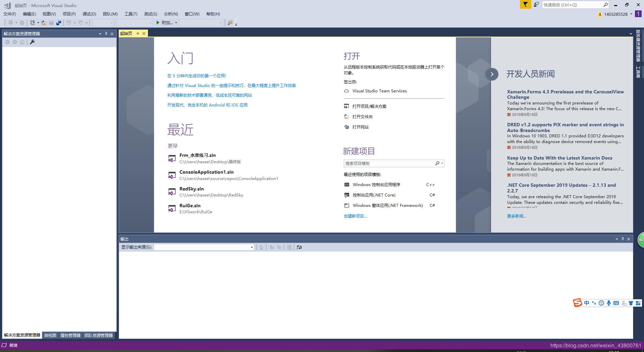Image resolution: width=644 pixels, height=352 pixels.
Task: Toggle Sogou Chinese/English input mode
Action: pos(587,303)
